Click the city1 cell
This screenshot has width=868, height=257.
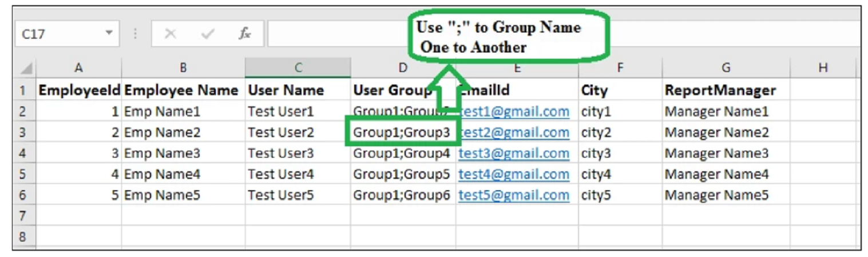[620, 111]
